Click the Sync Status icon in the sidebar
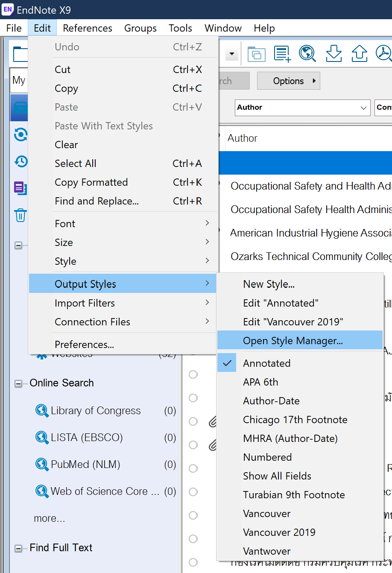The image size is (392, 573). click(x=20, y=134)
